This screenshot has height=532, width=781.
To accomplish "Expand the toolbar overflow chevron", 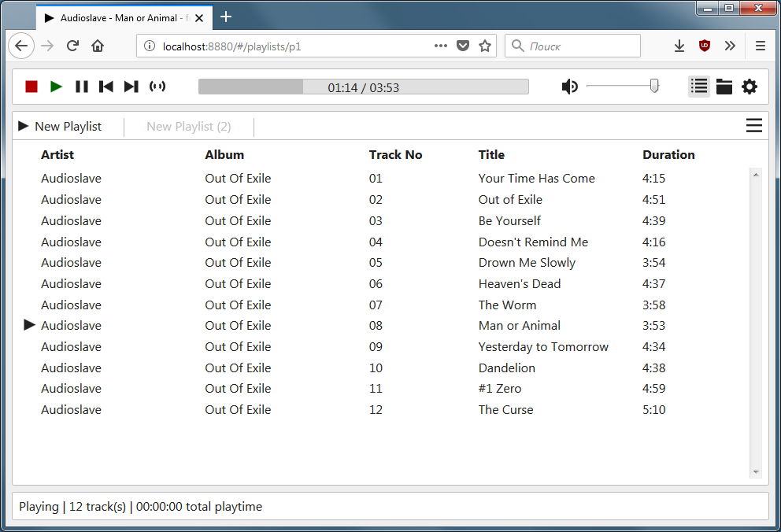I will click(x=730, y=46).
